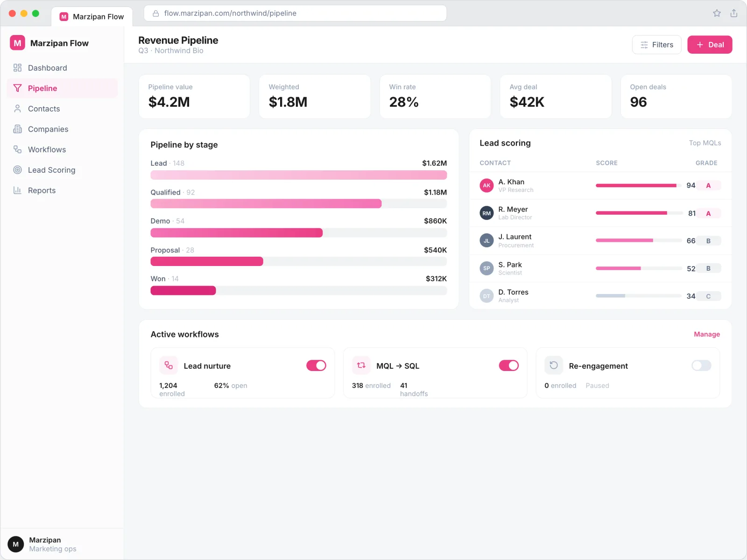Click the AK avatar for A. Khan
This screenshot has width=747, height=560.
click(x=486, y=185)
